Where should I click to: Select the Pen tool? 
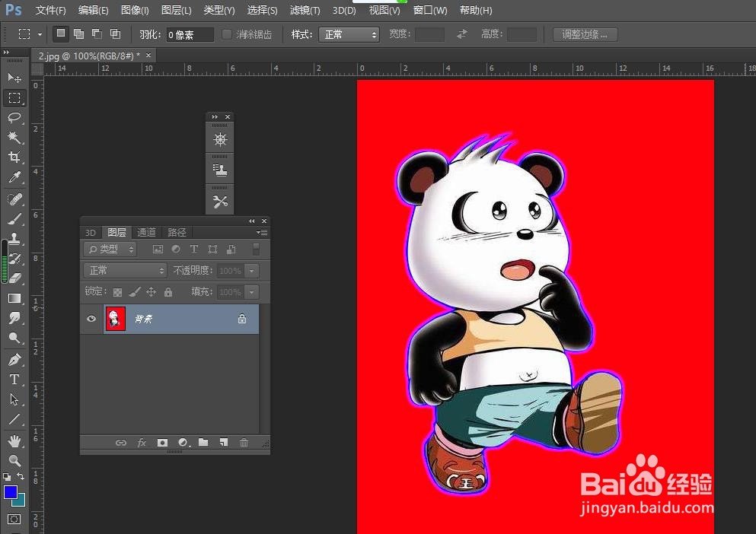(14, 360)
